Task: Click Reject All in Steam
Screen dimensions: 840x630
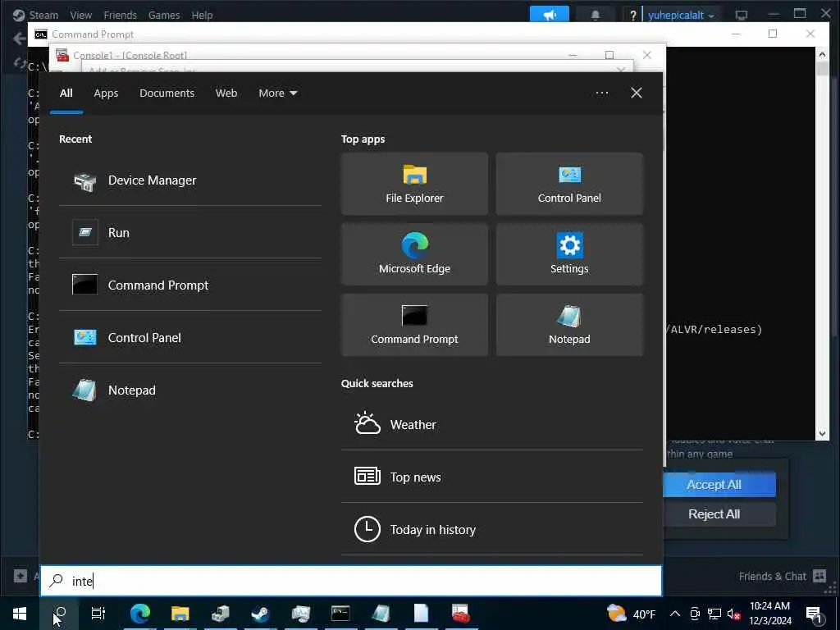Action: point(714,514)
